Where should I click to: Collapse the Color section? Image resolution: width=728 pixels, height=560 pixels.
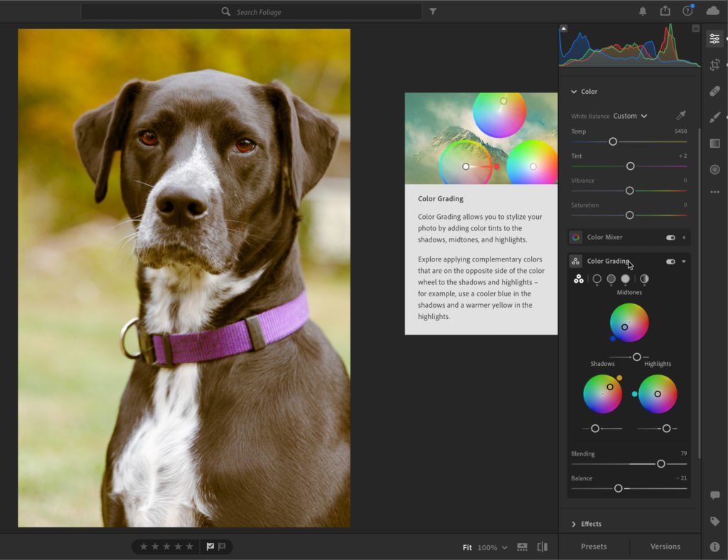(x=584, y=92)
